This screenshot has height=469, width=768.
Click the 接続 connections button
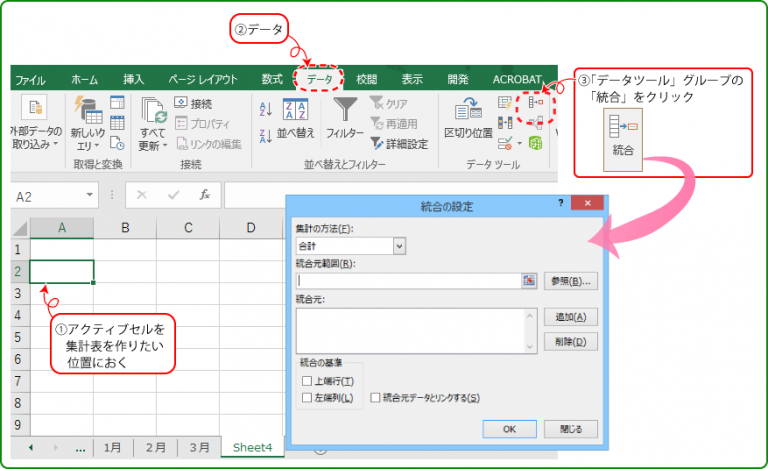point(193,103)
